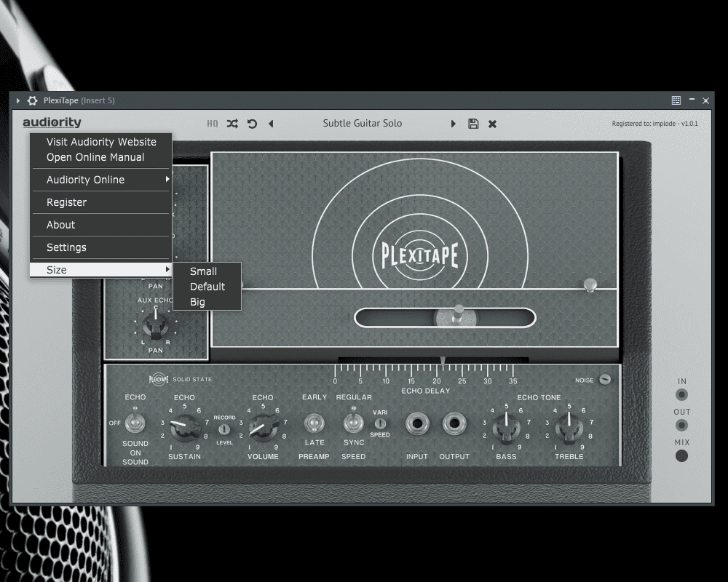
Task: Delete preset with X icon
Action: tap(493, 124)
